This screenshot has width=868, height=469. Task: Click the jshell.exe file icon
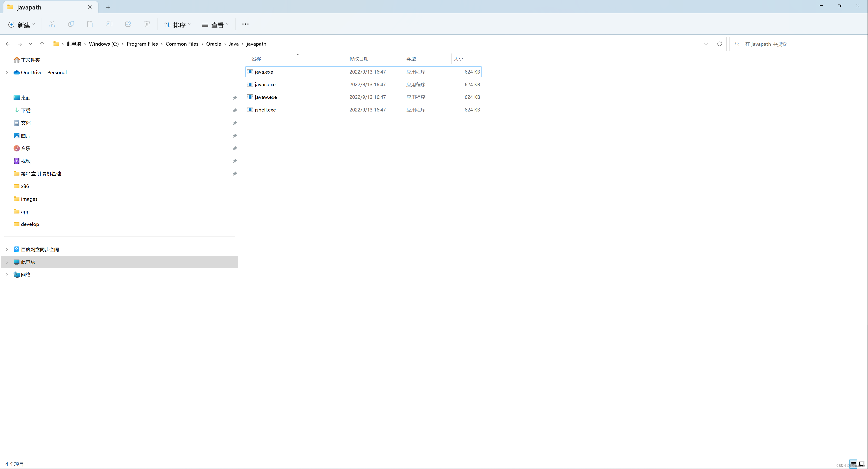click(x=250, y=109)
